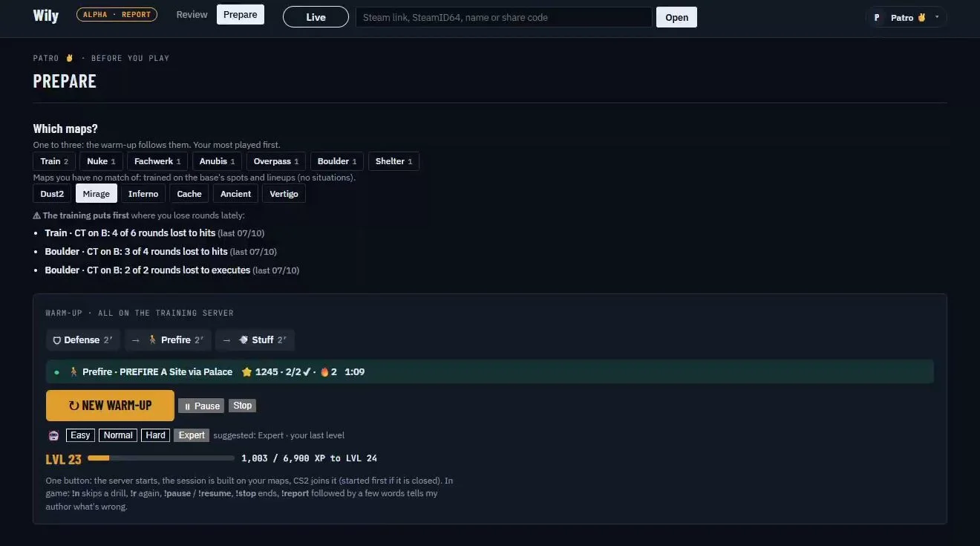Select the Ancient map chip
This screenshot has width=980, height=546.
pyautogui.click(x=236, y=194)
